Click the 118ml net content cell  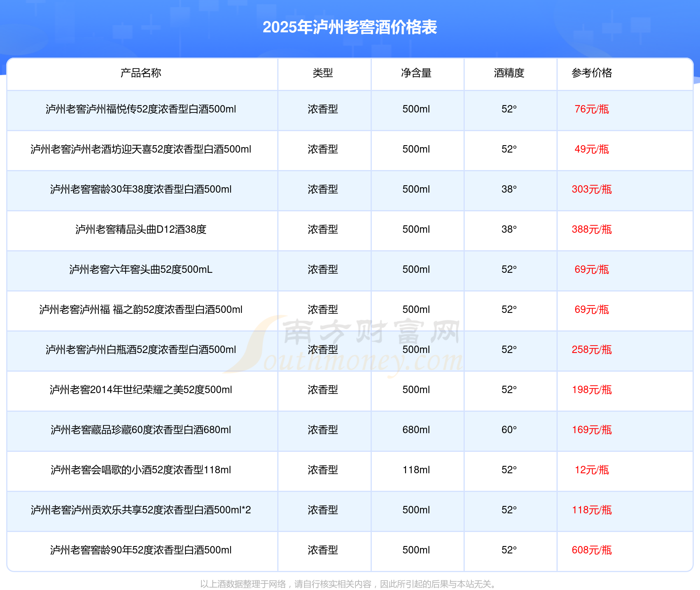416,470
